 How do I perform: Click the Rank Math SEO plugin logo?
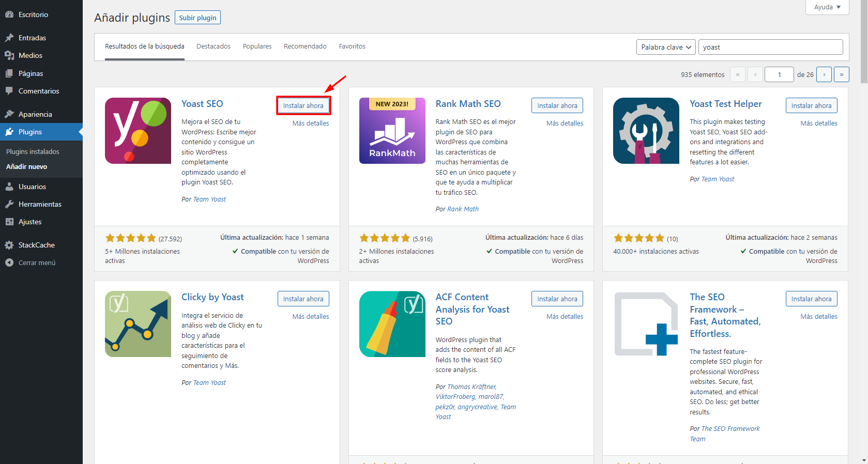click(392, 131)
